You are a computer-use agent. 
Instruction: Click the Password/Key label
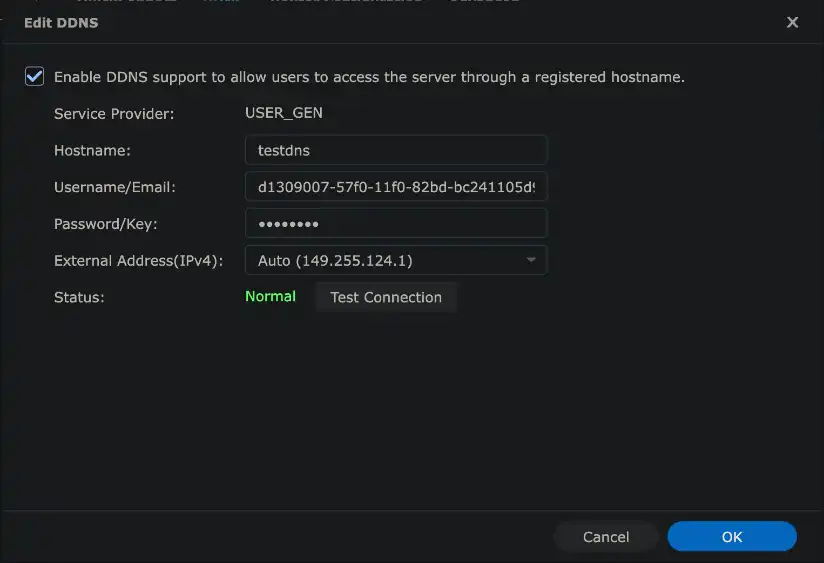(106, 224)
